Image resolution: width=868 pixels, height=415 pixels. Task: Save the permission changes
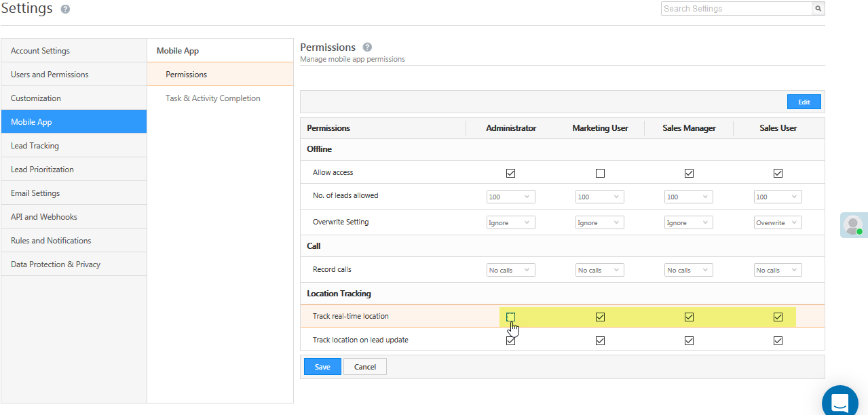coord(322,367)
